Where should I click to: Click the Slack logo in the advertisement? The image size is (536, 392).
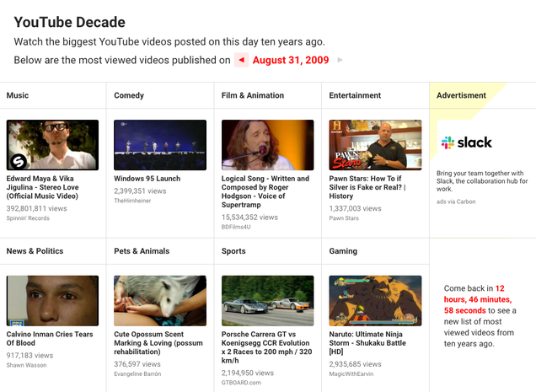pyautogui.click(x=467, y=142)
